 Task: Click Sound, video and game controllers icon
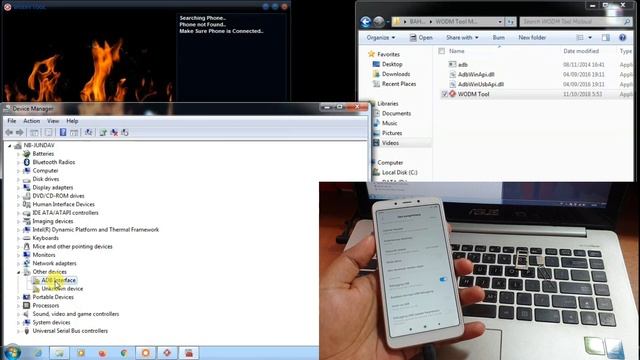click(27, 314)
